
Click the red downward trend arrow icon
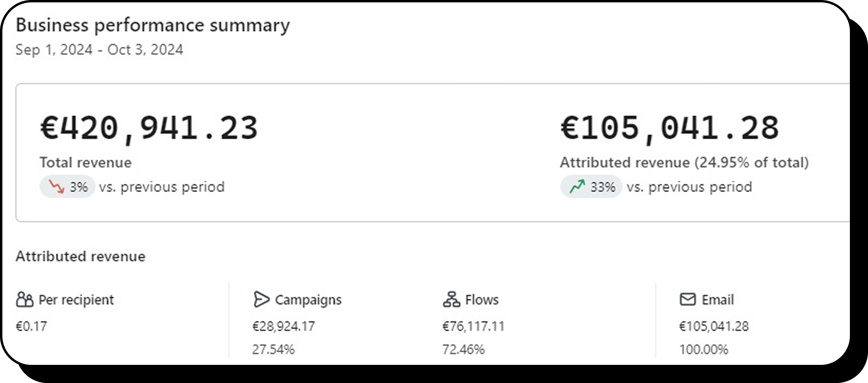coord(56,186)
